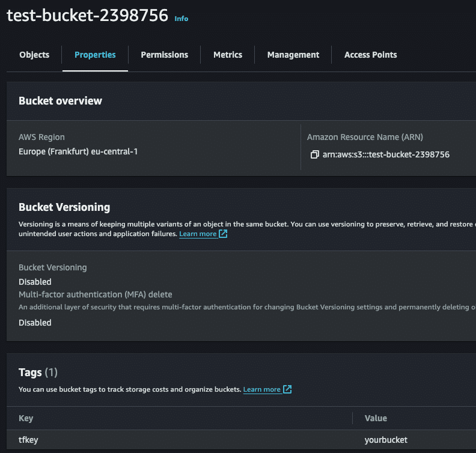Viewport: 476px width, 453px height.
Task: Click the Europe (Frankfurt) eu-central-1 region text
Action: 78,151
